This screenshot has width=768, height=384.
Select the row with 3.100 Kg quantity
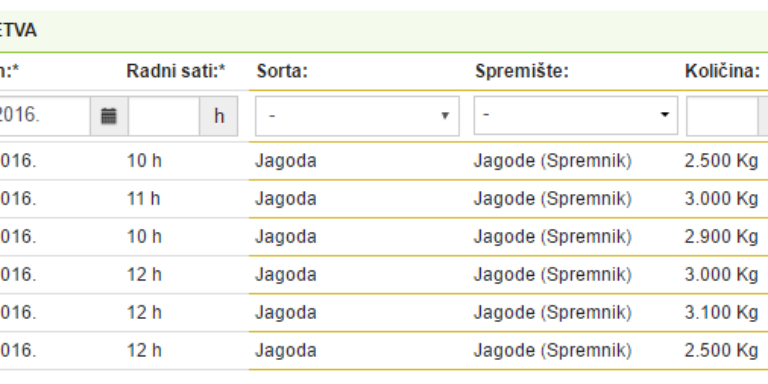point(384,312)
